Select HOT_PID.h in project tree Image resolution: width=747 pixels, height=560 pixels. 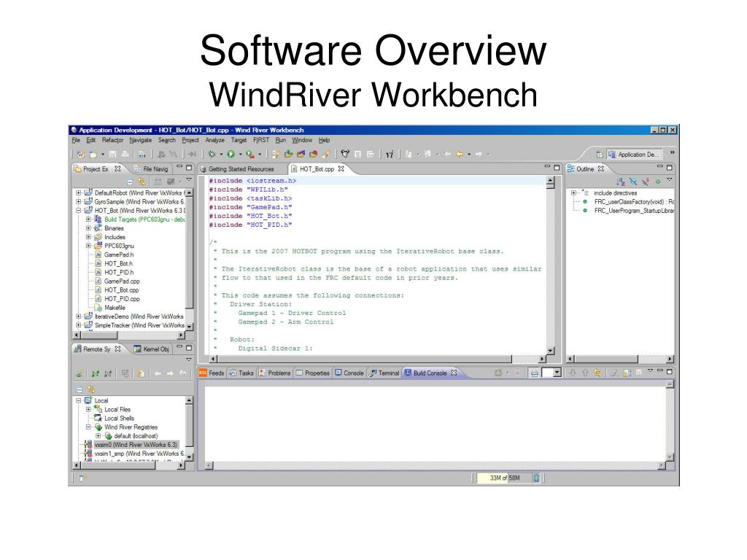[119, 273]
